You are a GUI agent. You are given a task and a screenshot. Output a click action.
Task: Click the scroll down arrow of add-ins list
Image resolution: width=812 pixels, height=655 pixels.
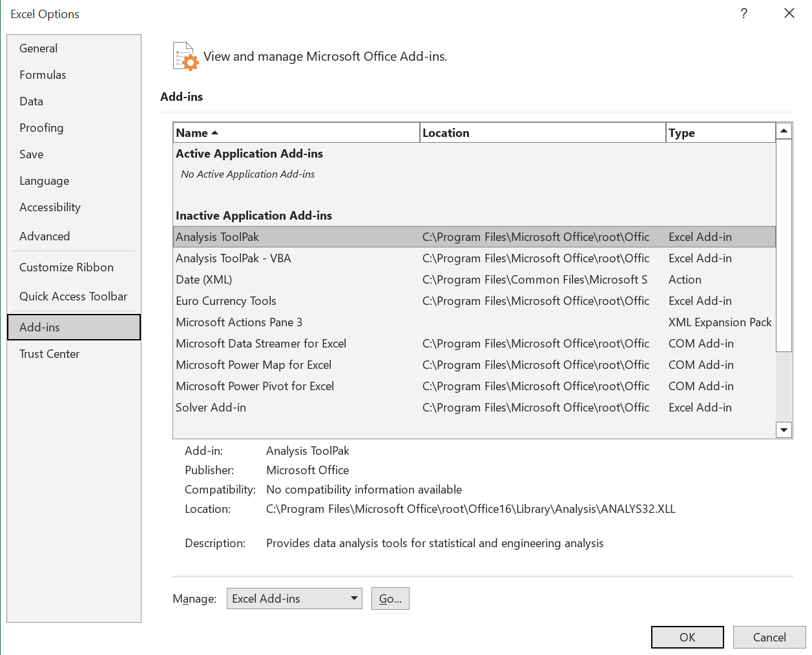click(784, 430)
